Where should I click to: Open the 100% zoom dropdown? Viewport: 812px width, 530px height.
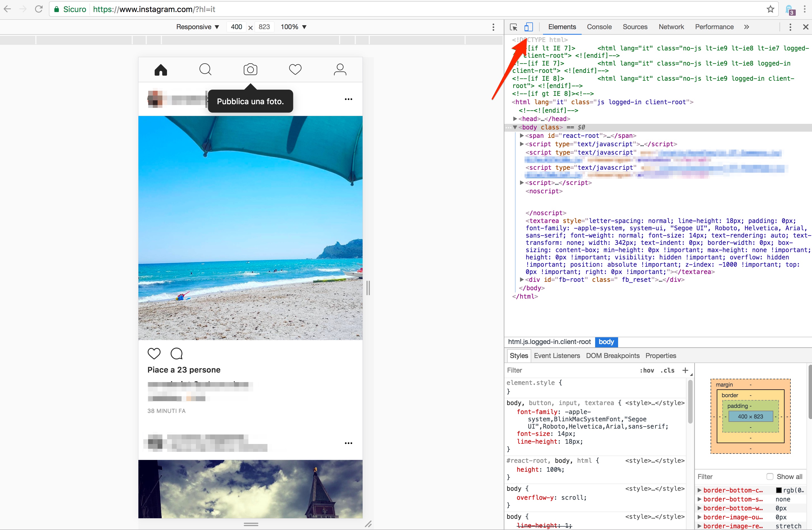point(293,27)
